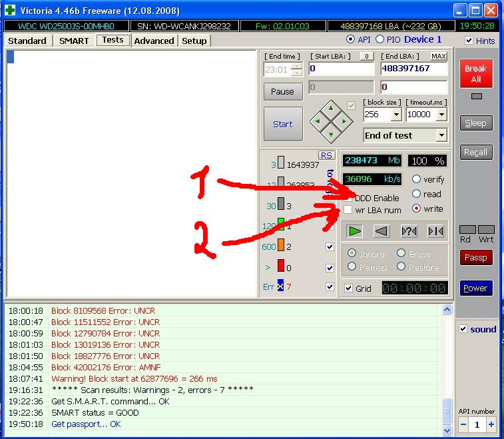Viewport: 504px width, 439px height.
Task: Toggle the Grid checkbox
Action: point(348,288)
